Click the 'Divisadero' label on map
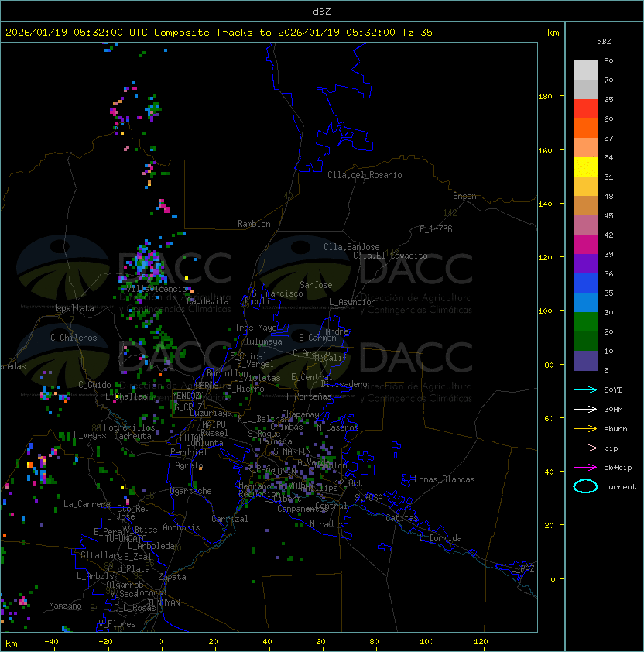 tap(344, 384)
